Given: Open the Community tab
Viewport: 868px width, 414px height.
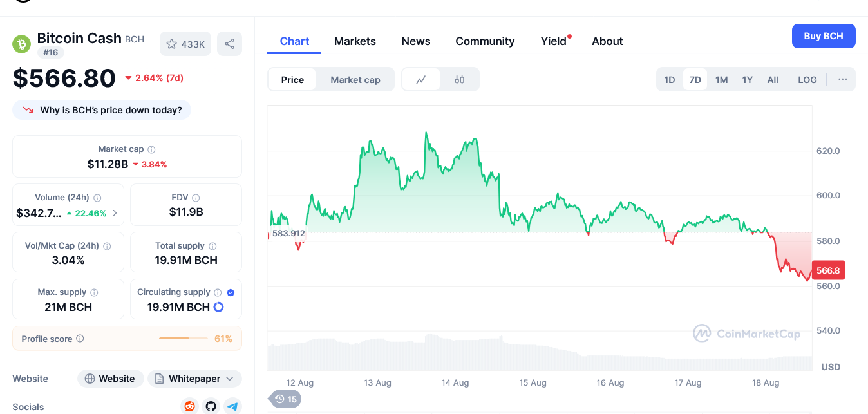Looking at the screenshot, I should pyautogui.click(x=485, y=41).
